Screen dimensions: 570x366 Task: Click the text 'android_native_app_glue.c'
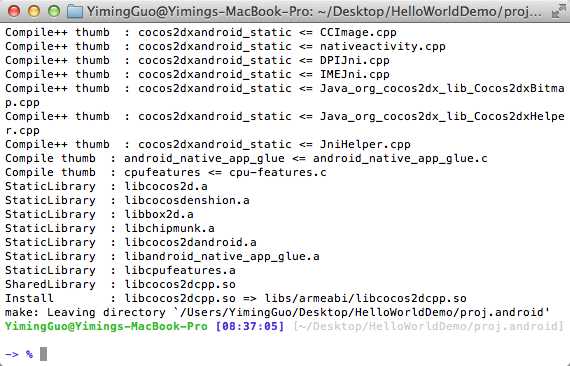(400, 158)
